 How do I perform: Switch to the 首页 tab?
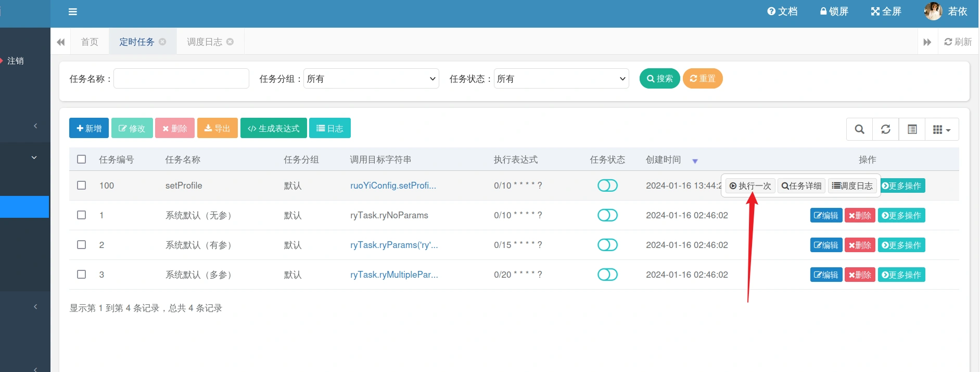[x=90, y=42]
